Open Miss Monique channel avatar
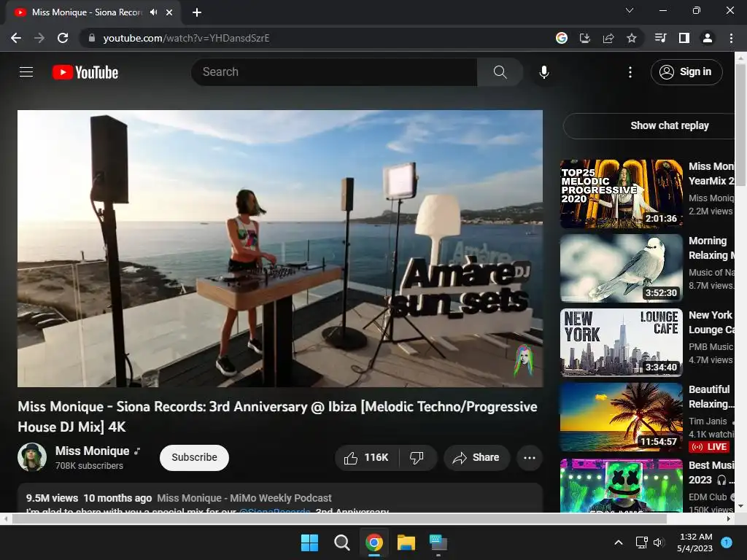 tap(32, 457)
